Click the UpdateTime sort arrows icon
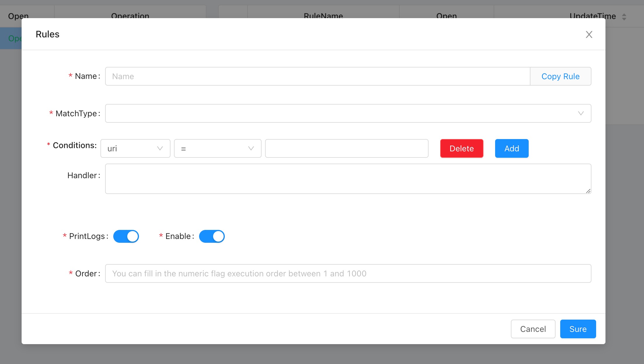644x364 pixels. 624,17
